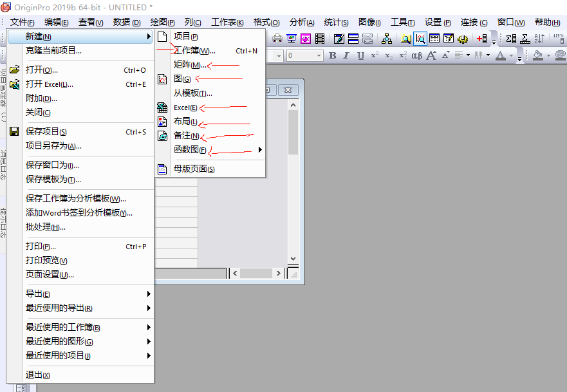Toggle italic with the I icon
Screen dimensions: 567x392
346,55
